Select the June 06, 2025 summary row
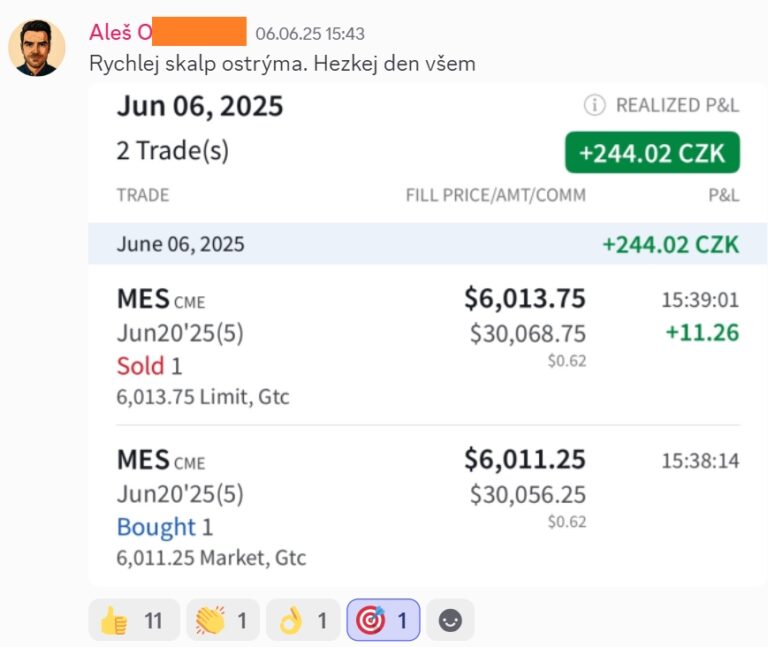The image size is (768, 647). click(x=427, y=243)
